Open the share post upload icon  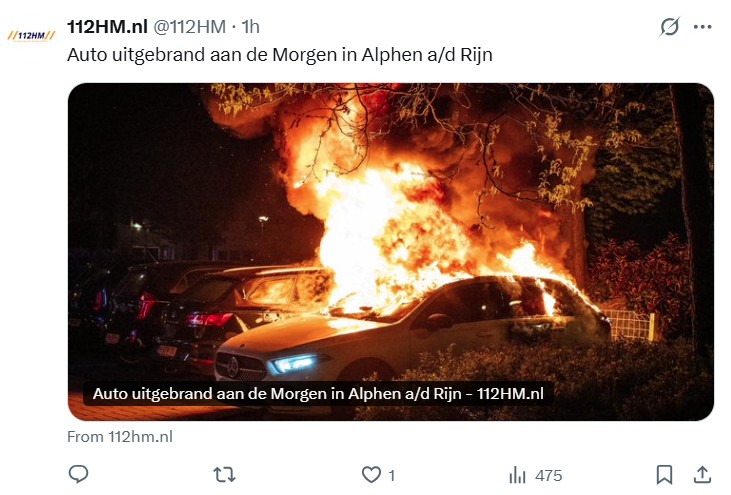[702, 474]
